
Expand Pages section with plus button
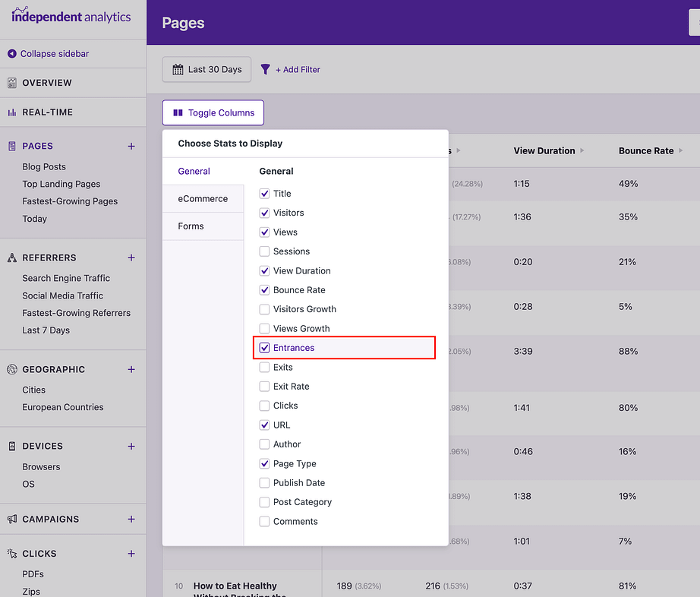pyautogui.click(x=131, y=147)
